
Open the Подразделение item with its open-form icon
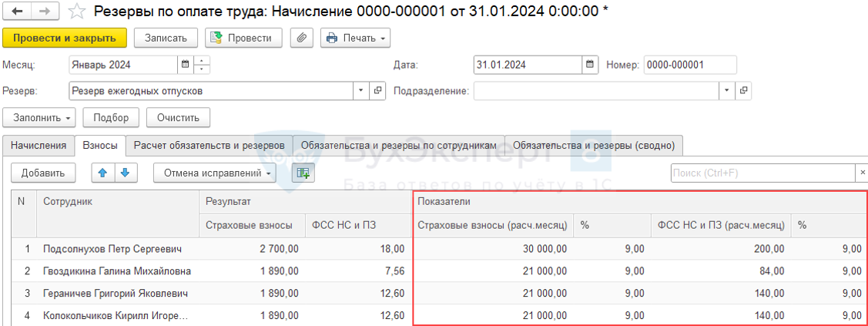[743, 91]
